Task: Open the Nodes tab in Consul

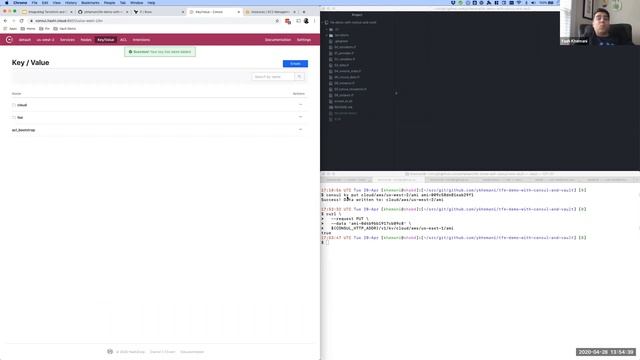Action: point(86,40)
